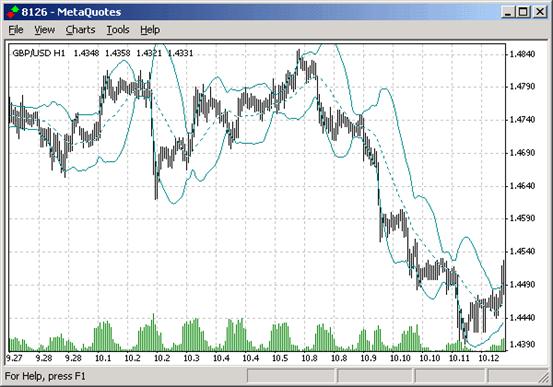This screenshot has height=387, width=553.
Task: Open the Charts menu
Action: pos(80,30)
